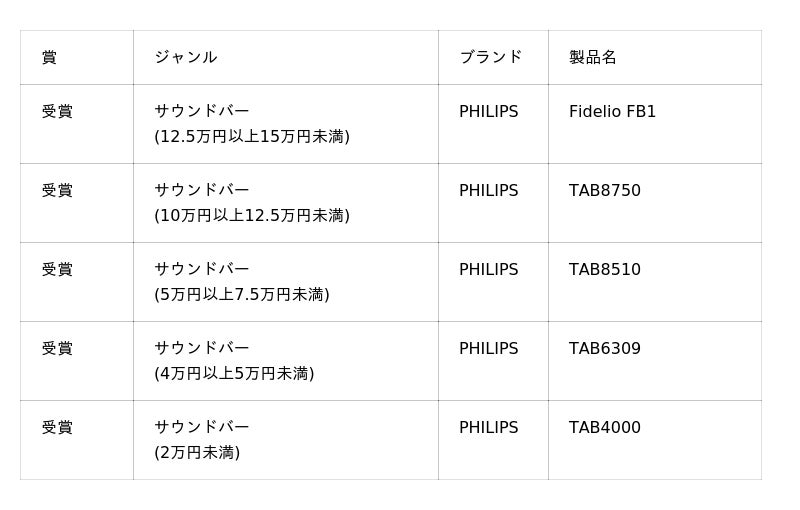Click the TAB4000 product name
Screen dimensions: 800x510
(x=604, y=428)
